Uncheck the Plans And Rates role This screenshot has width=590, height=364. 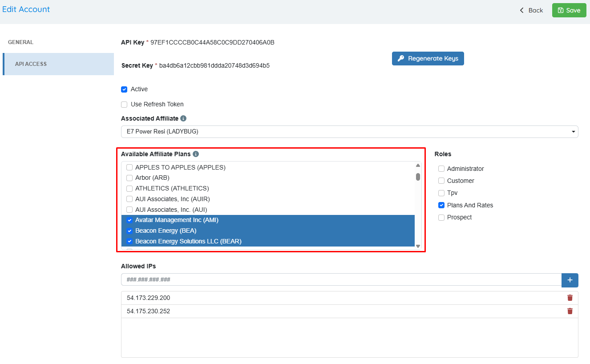click(x=441, y=205)
